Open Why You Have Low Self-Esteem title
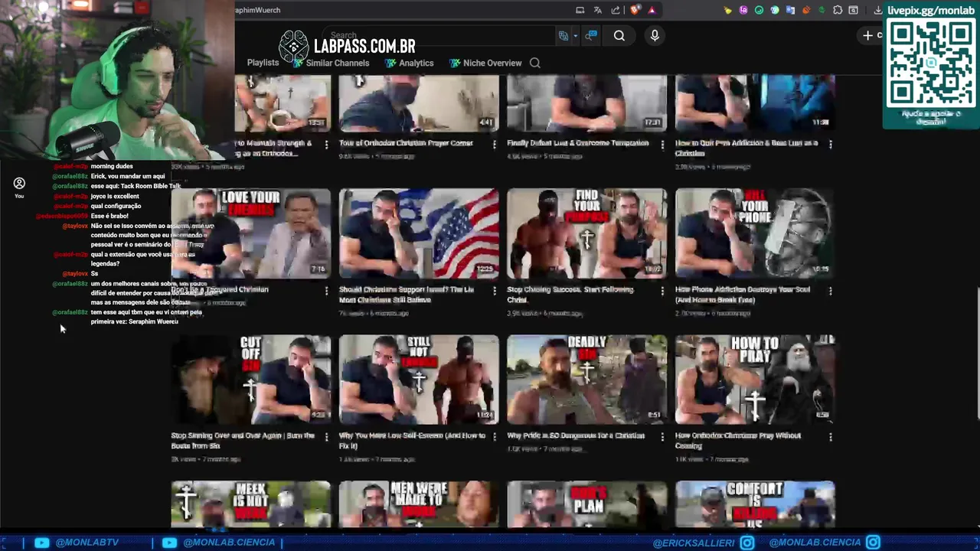Screen dimensions: 980x551 pyautogui.click(x=413, y=440)
